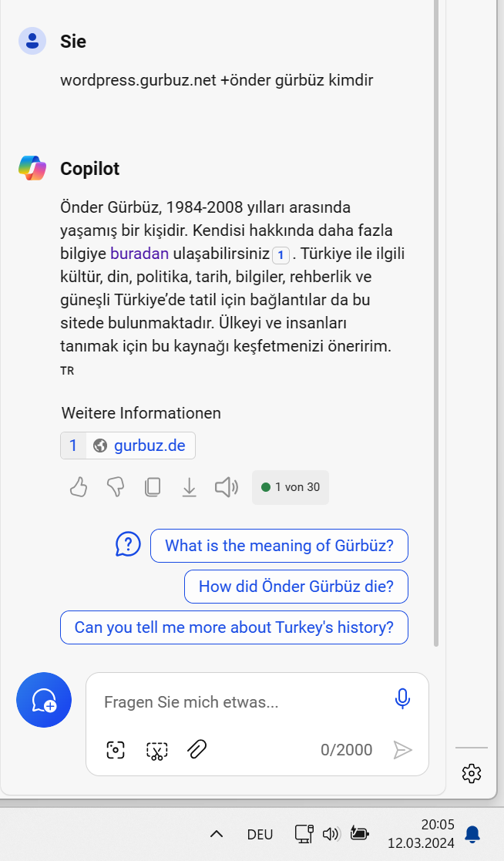
Task: Read the response aloud with speaker icon
Action: 226,487
